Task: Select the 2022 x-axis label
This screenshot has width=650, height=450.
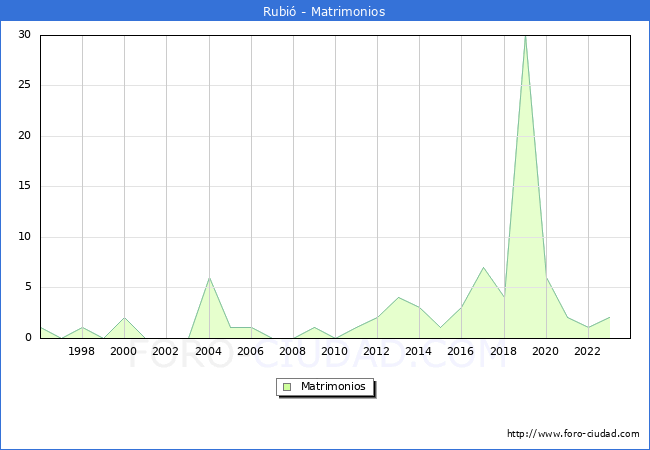Action: point(587,351)
